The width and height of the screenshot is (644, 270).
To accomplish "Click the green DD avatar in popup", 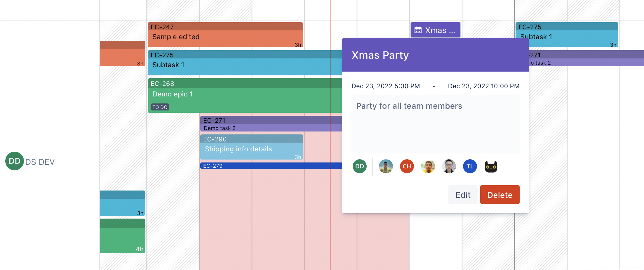I will (x=359, y=166).
